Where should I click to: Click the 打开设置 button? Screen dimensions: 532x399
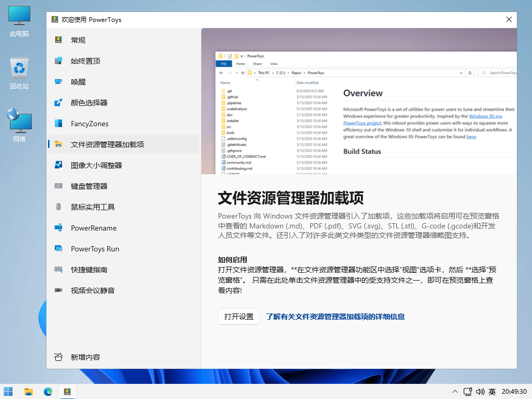(239, 317)
